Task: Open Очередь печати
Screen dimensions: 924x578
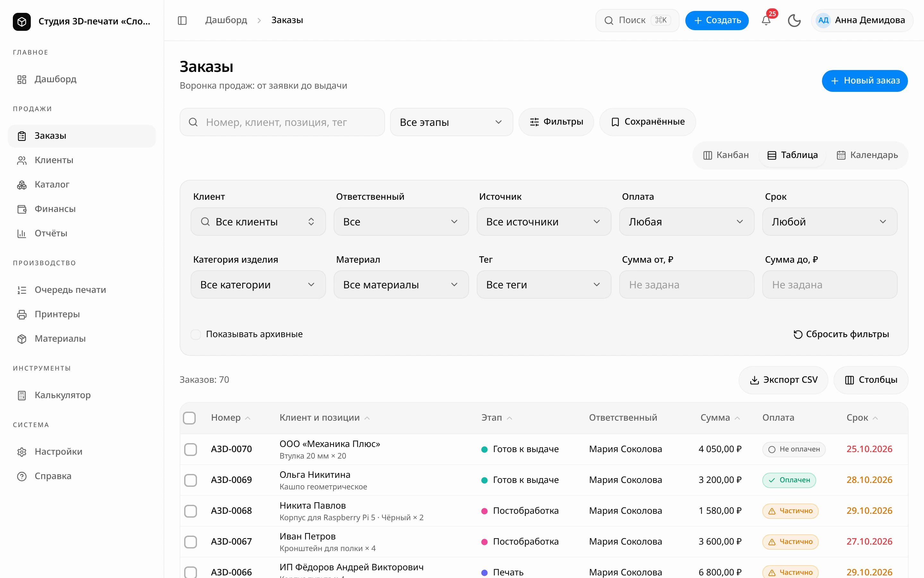Action: pyautogui.click(x=82, y=290)
